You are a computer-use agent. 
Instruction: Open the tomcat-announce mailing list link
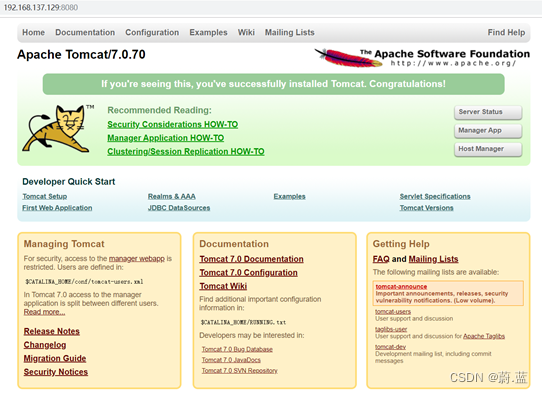point(401,287)
